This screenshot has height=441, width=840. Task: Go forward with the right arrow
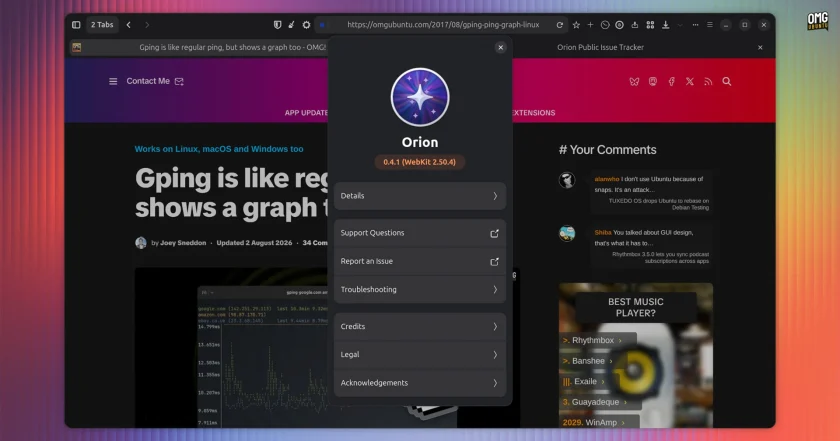pyautogui.click(x=147, y=25)
